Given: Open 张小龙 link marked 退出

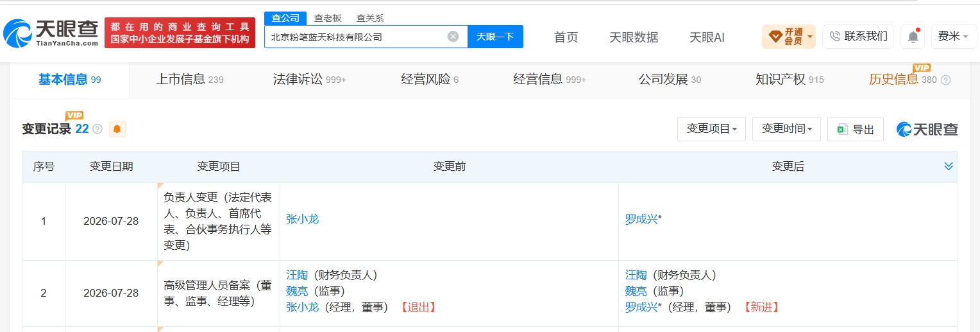Looking at the screenshot, I should tap(302, 307).
